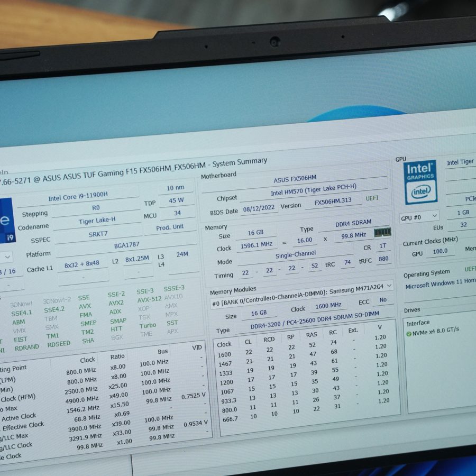Click the 4900.0 MHz clock value
This screenshot has width=476, height=476.
81,400
